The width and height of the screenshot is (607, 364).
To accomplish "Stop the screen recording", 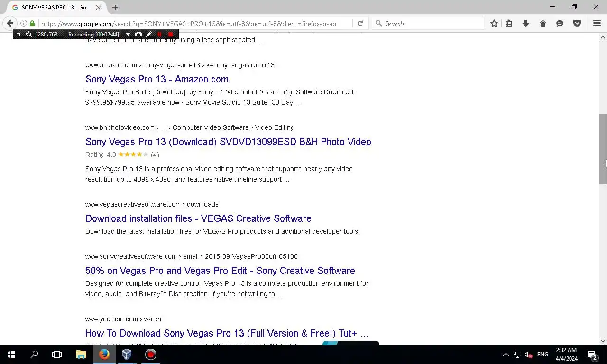I will click(x=171, y=34).
